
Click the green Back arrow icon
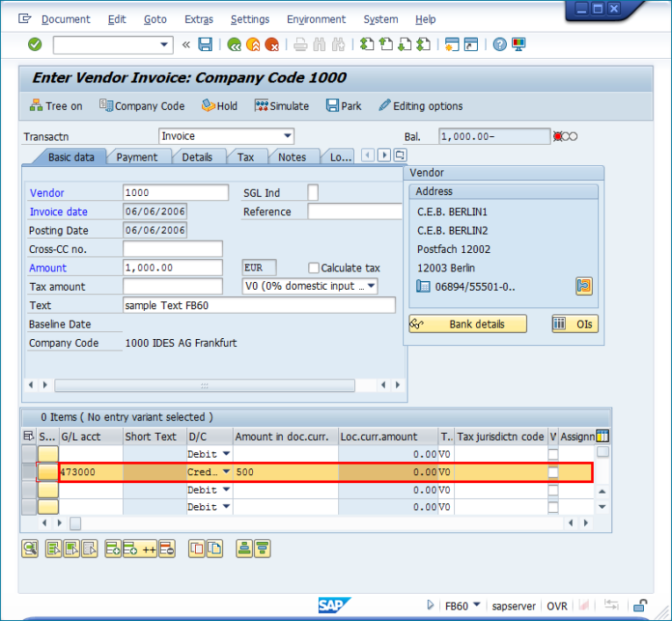pyautogui.click(x=234, y=45)
